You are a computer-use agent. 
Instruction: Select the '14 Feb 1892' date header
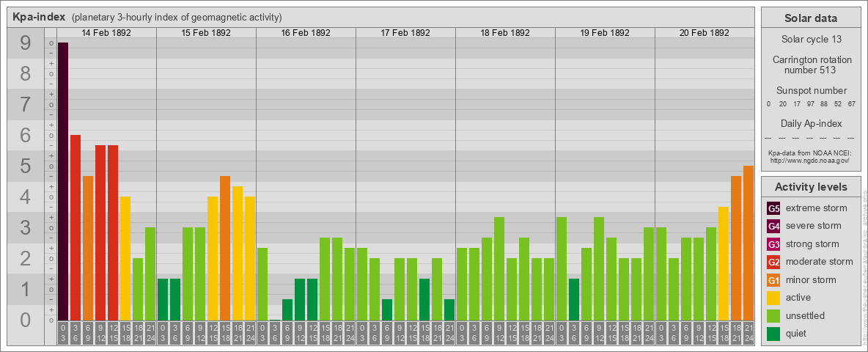point(106,33)
